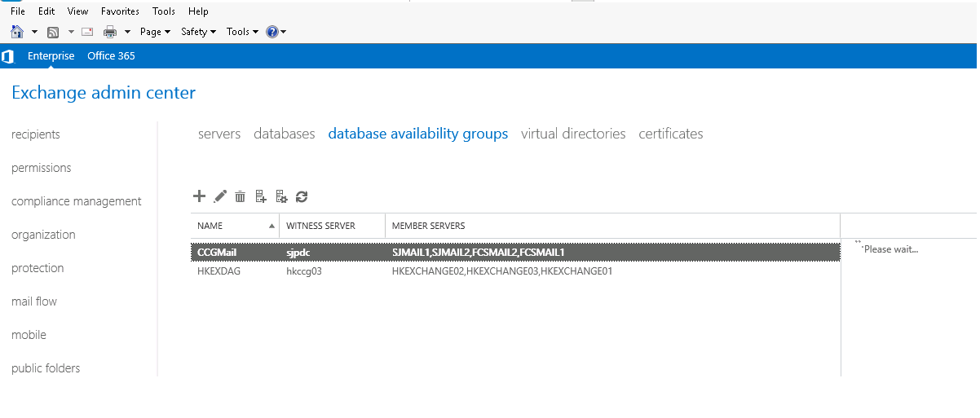Click the Please wait... details pane text
980x418 pixels.
[890, 249]
